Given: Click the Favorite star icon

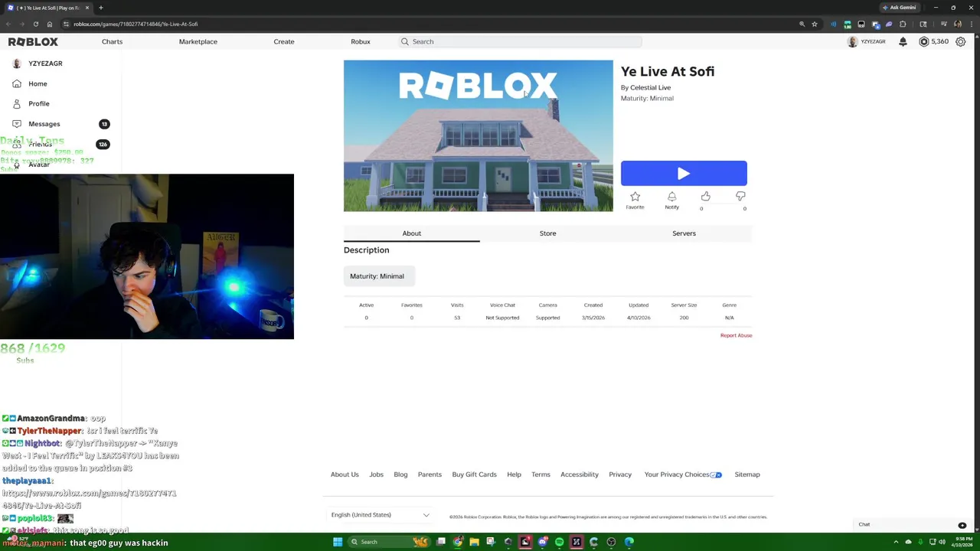Looking at the screenshot, I should [635, 197].
